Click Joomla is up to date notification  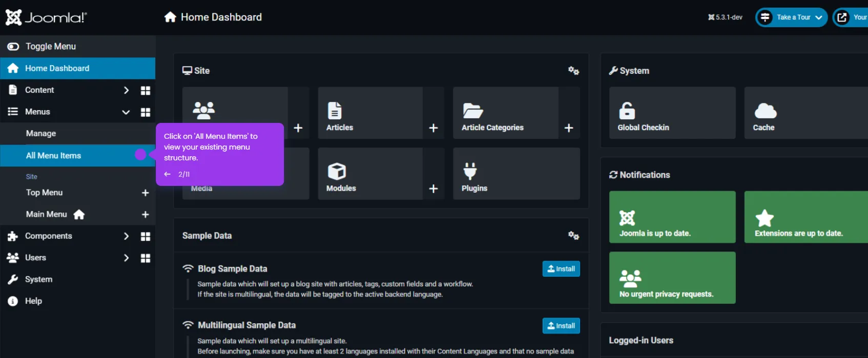coord(672,217)
